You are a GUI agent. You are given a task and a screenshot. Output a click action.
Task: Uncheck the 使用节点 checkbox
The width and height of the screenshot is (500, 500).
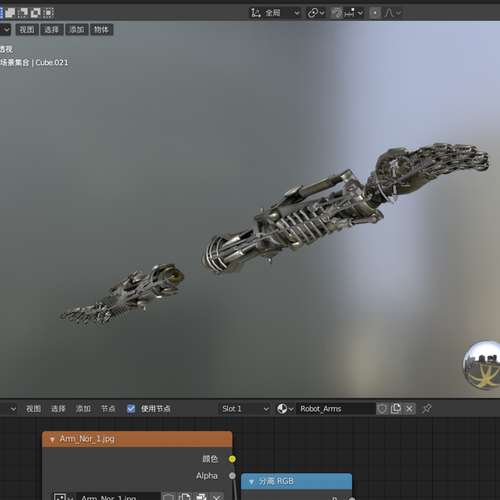tap(131, 409)
